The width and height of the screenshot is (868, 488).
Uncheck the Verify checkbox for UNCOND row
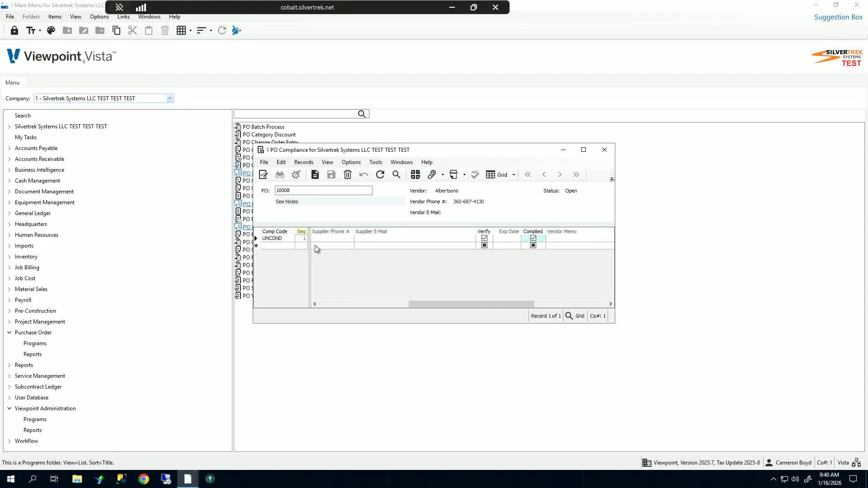click(x=484, y=238)
